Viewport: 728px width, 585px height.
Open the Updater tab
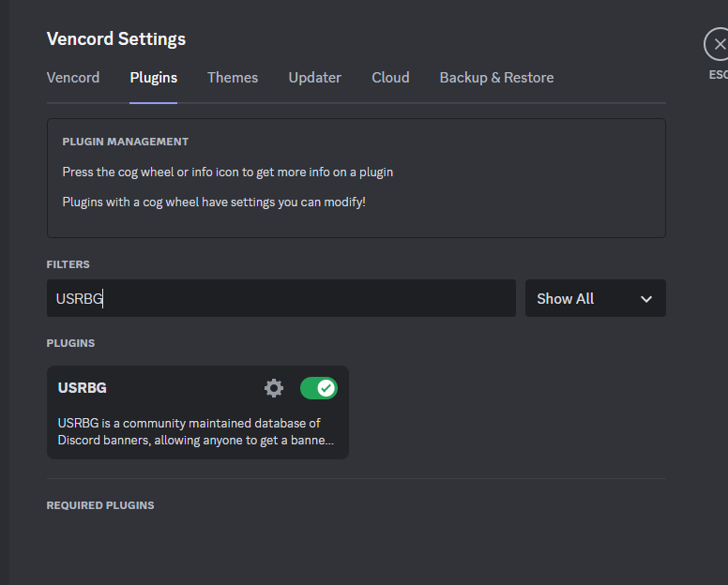click(315, 78)
